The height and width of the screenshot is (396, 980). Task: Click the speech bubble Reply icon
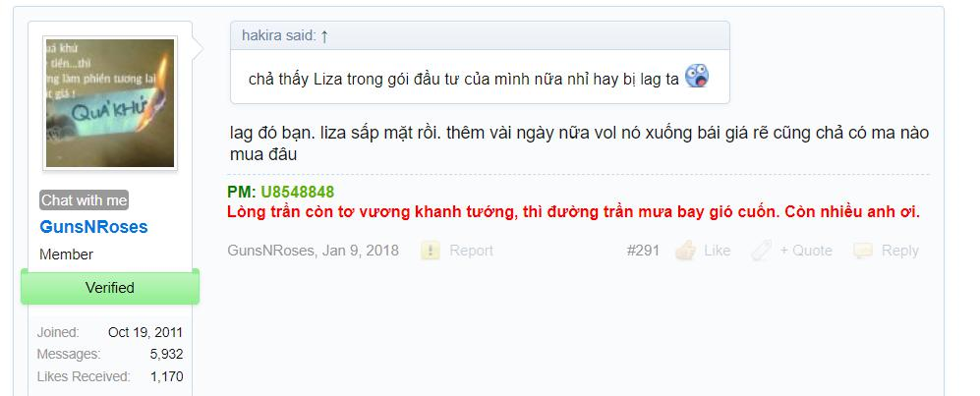[863, 251]
